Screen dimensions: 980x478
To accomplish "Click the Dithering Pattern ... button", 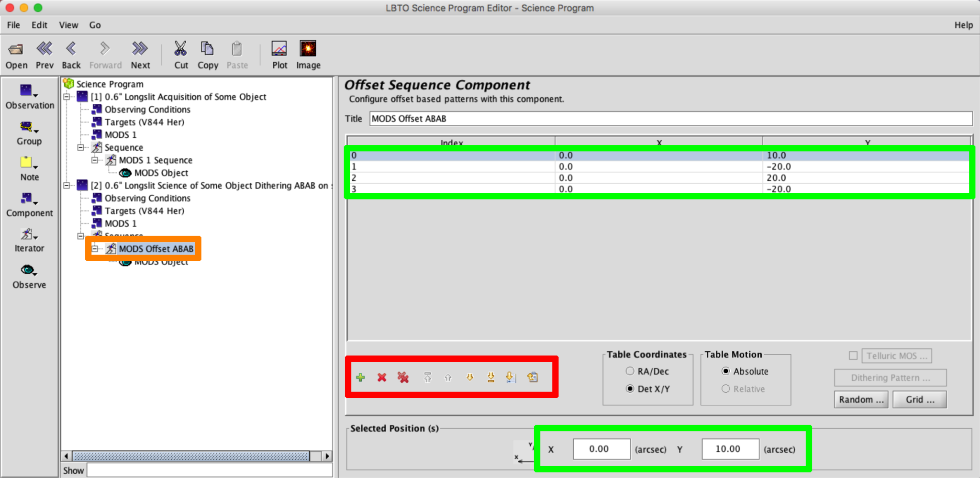I will pos(891,378).
